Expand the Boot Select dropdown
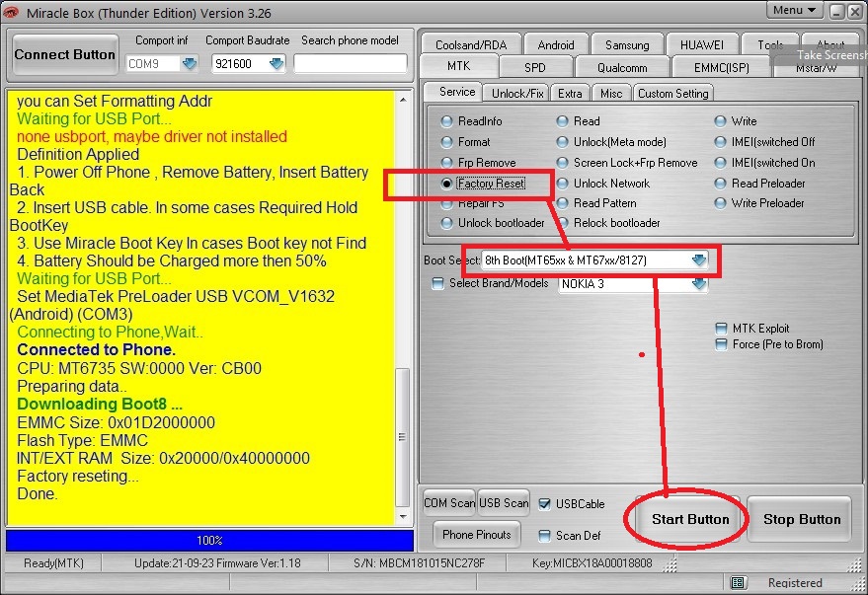868x595 pixels. pyautogui.click(x=698, y=260)
